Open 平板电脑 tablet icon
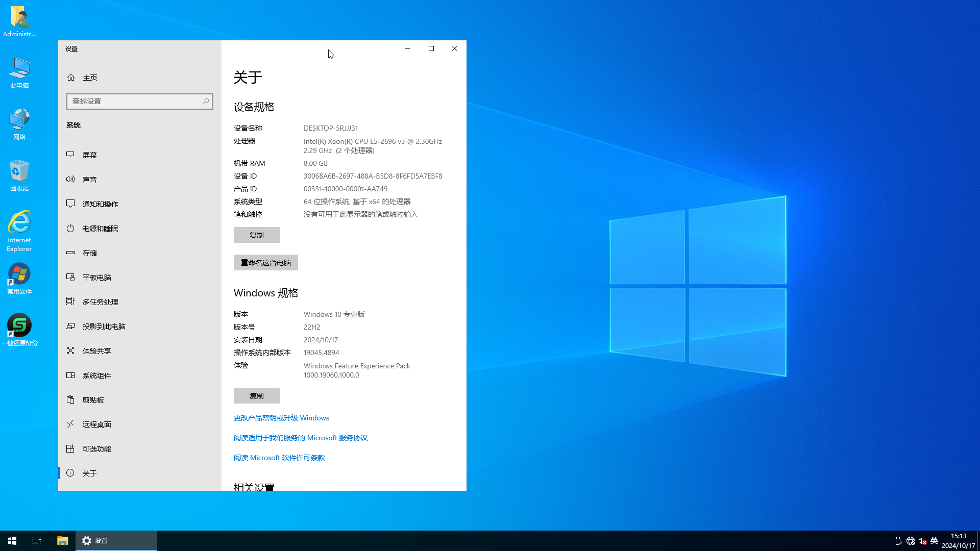 (x=70, y=277)
